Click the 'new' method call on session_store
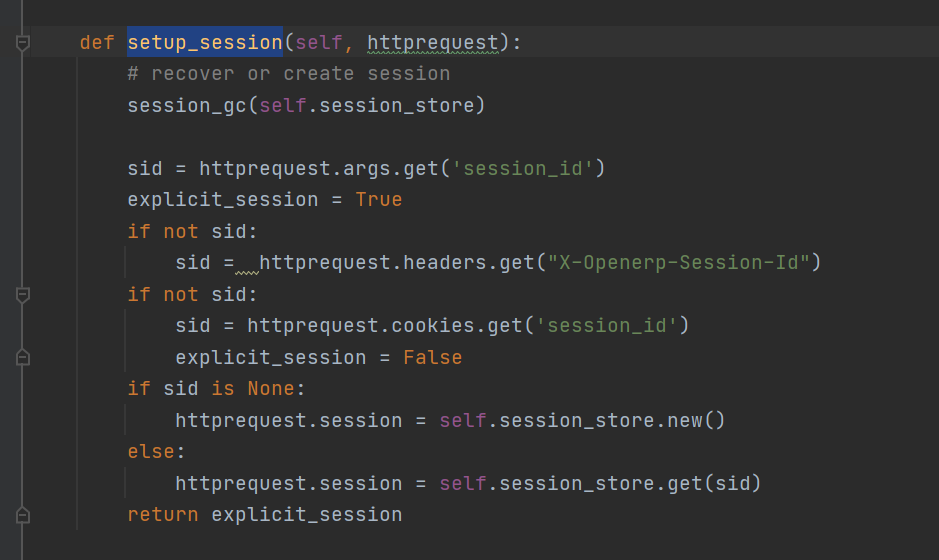Screen dimensions: 939x560 [x=685, y=421]
